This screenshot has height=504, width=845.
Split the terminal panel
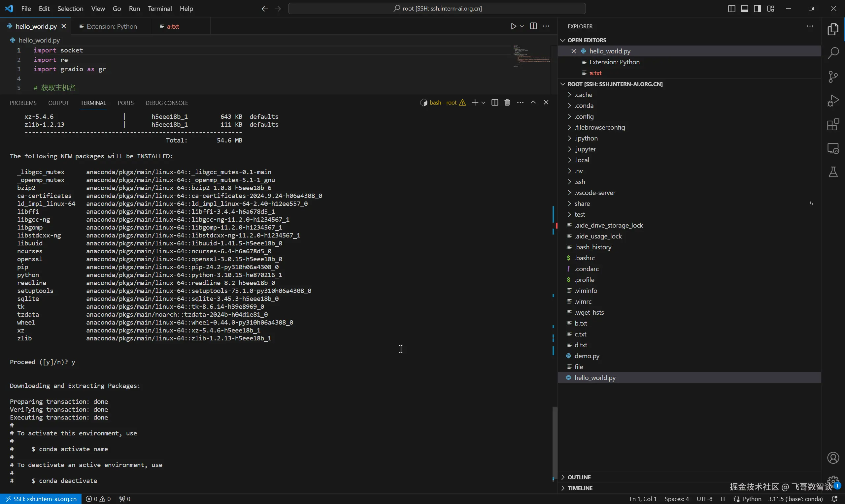point(495,103)
